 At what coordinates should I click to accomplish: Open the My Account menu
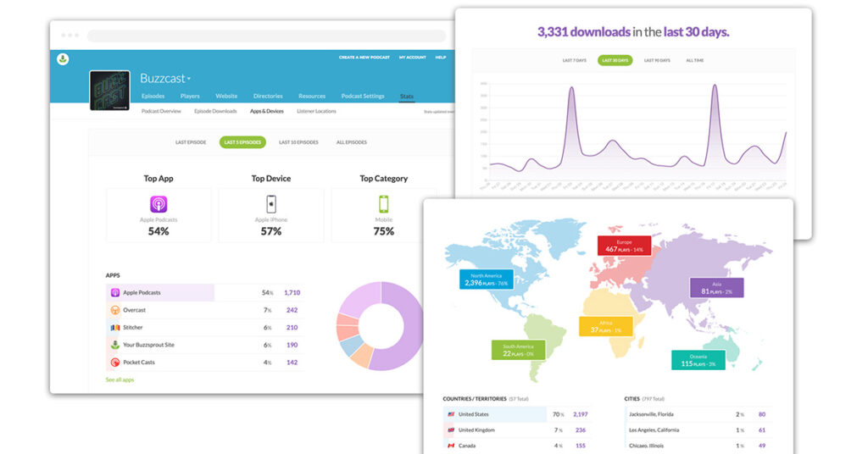412,58
